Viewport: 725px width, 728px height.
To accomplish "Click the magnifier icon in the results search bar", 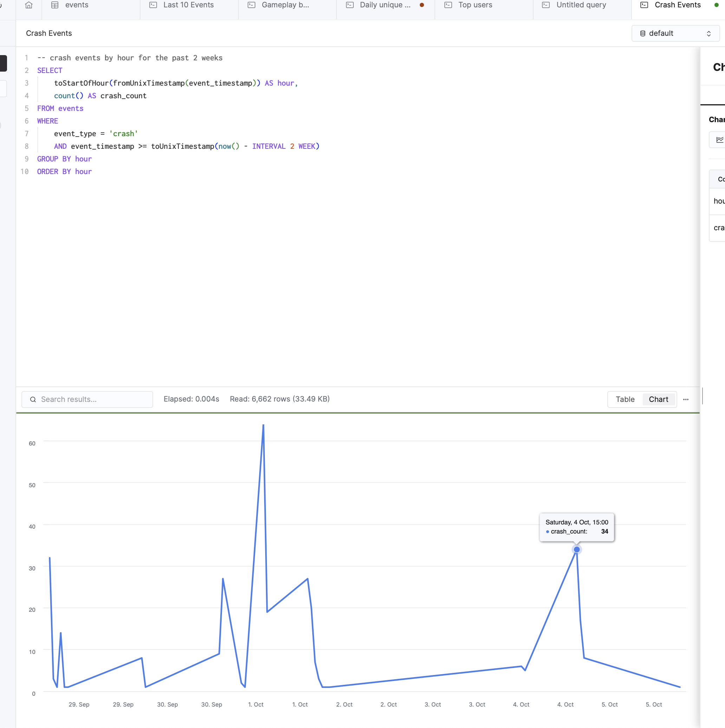I will click(x=33, y=399).
